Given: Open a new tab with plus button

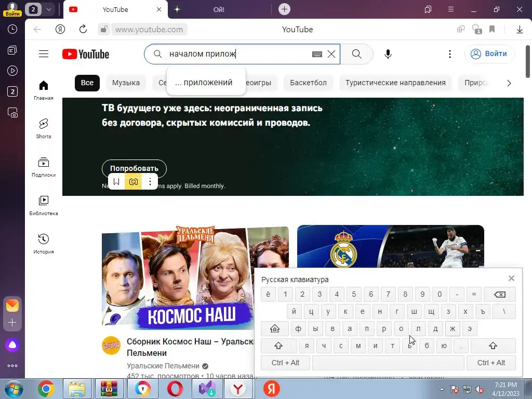Looking at the screenshot, I should click(284, 9).
